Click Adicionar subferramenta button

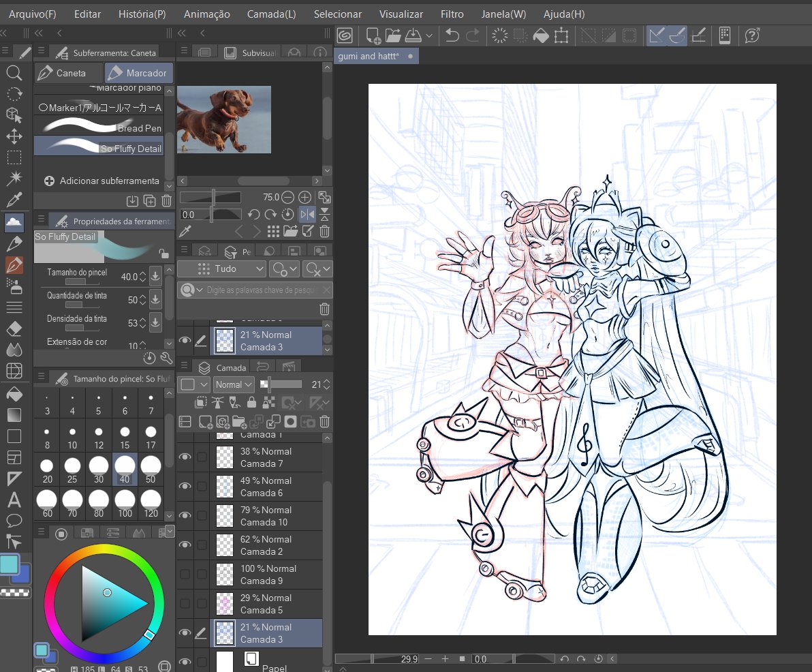click(x=101, y=181)
